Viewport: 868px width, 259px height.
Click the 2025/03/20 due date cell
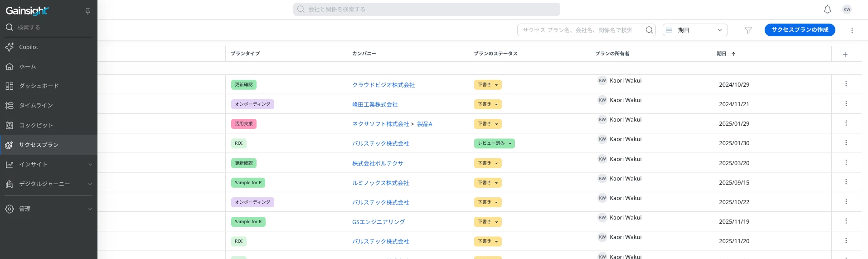(x=734, y=163)
